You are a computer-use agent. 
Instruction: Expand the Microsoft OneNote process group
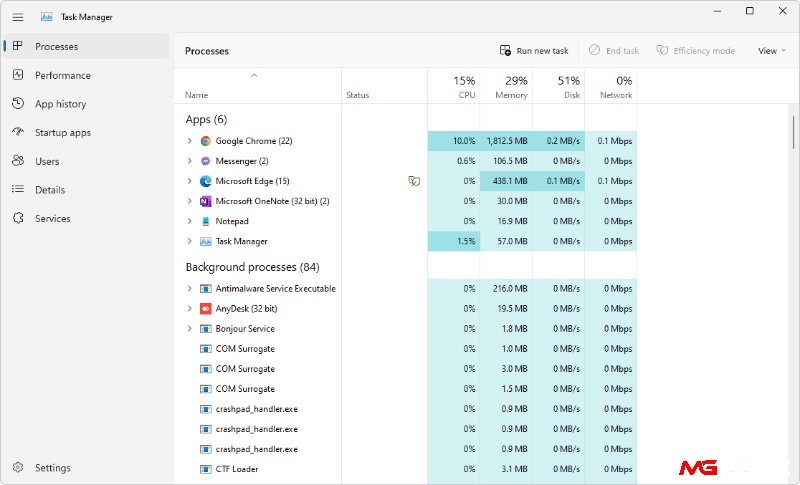pyautogui.click(x=189, y=201)
